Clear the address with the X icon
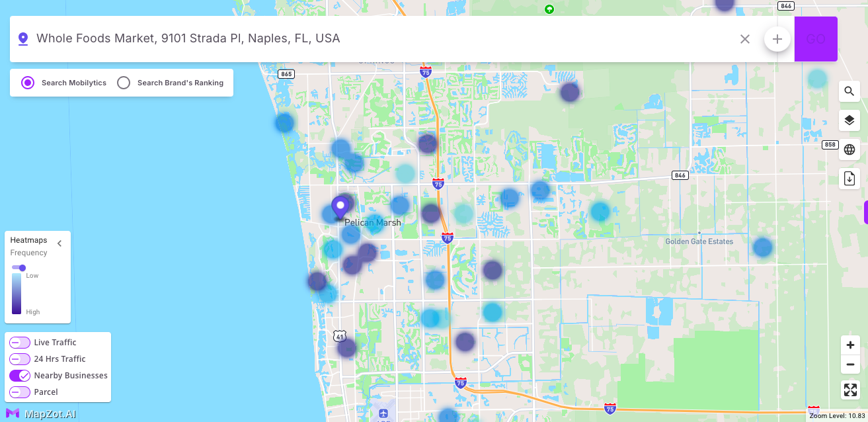This screenshot has height=422, width=868. click(745, 39)
